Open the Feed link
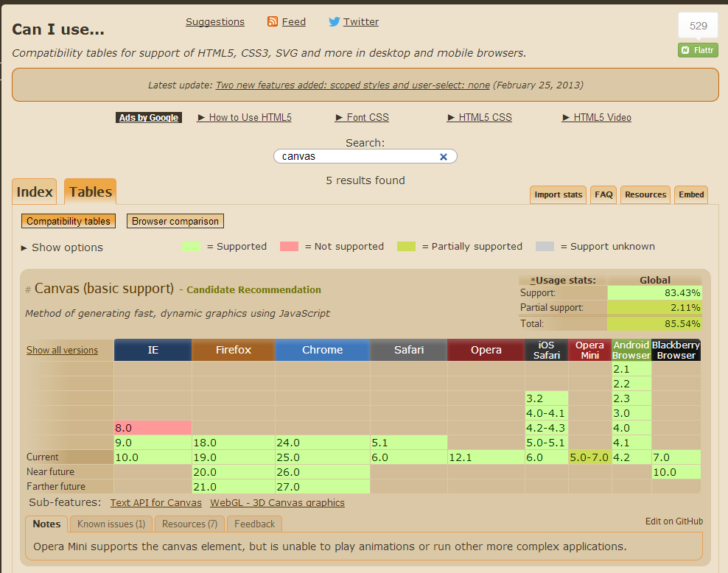Screen dimensions: 728x573 [294, 22]
